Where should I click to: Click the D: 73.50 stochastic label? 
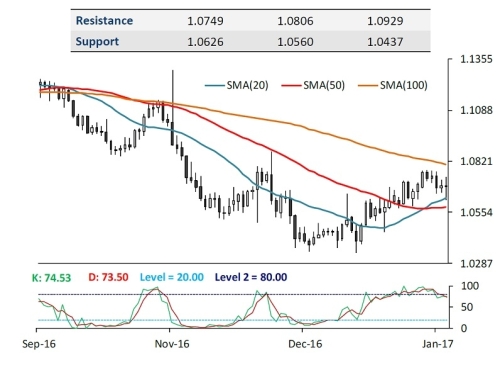108,277
